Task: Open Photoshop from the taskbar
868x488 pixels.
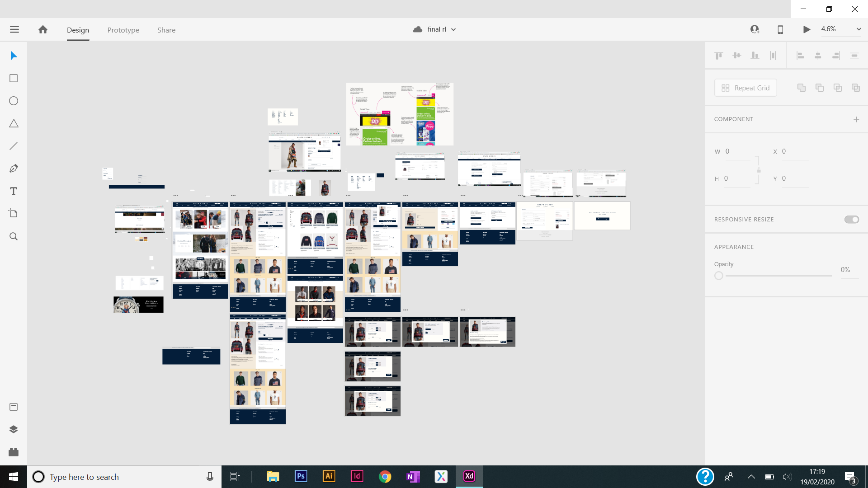Action: click(x=301, y=476)
